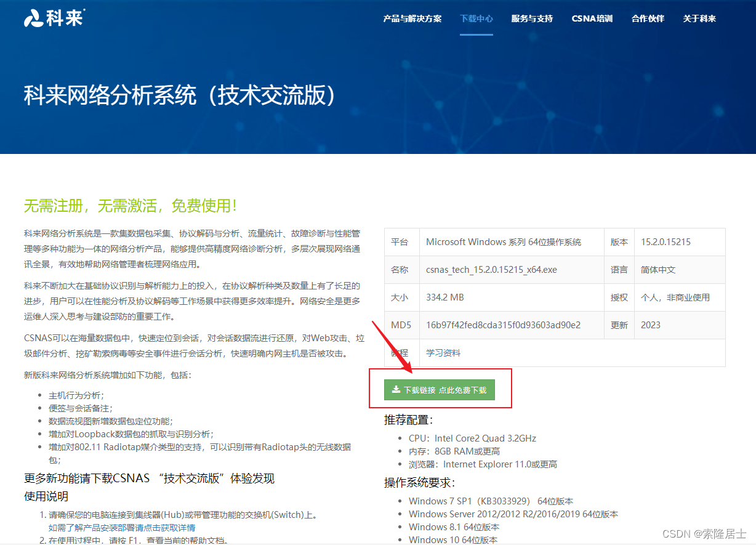The height and width of the screenshot is (545, 756).
Task: Click the download icon on green button
Action: point(396,390)
